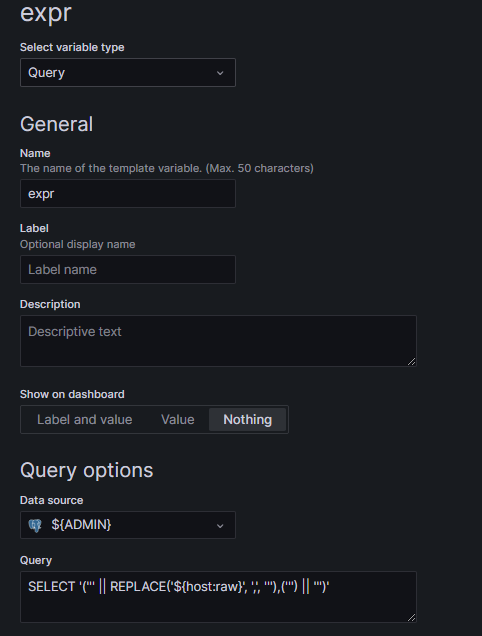Viewport: 482px width, 636px height.
Task: Click the 'Query options' section heading
Action: tap(86, 471)
